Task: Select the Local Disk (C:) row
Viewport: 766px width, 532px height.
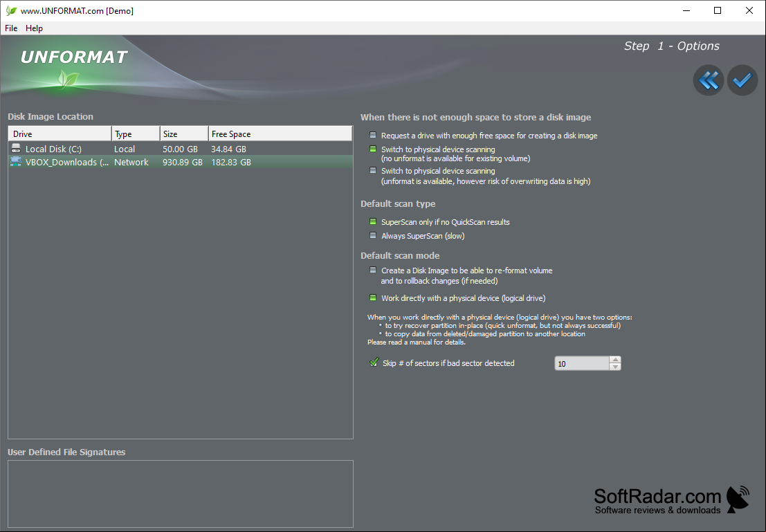Action: click(x=181, y=149)
